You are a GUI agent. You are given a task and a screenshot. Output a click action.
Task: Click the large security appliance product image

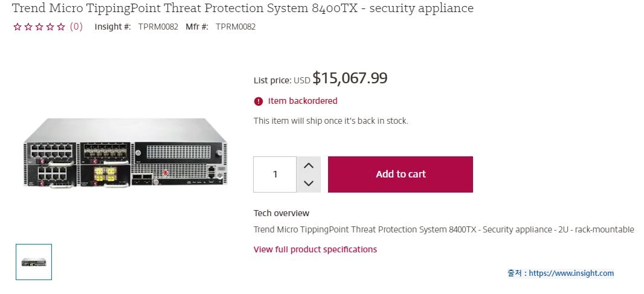point(126,153)
